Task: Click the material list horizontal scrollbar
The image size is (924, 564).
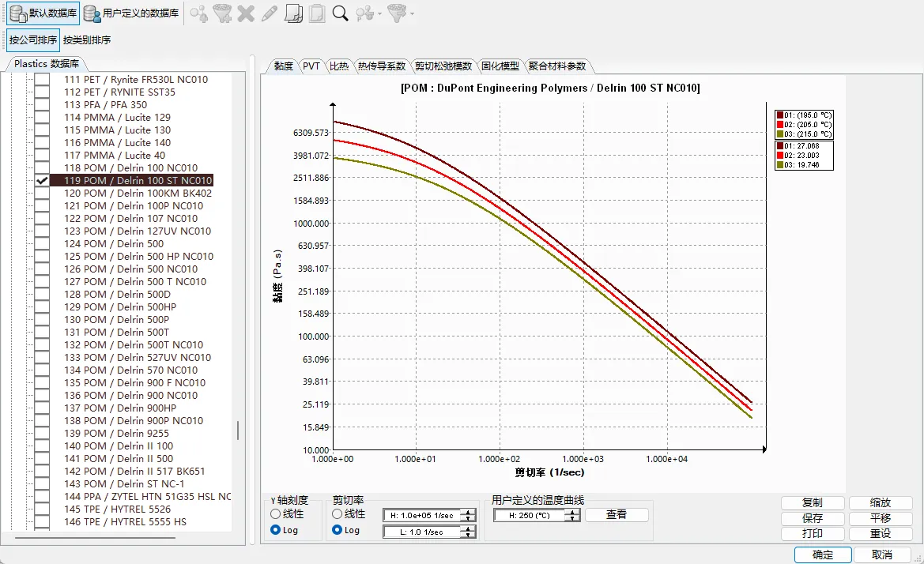Action: [x=95, y=537]
